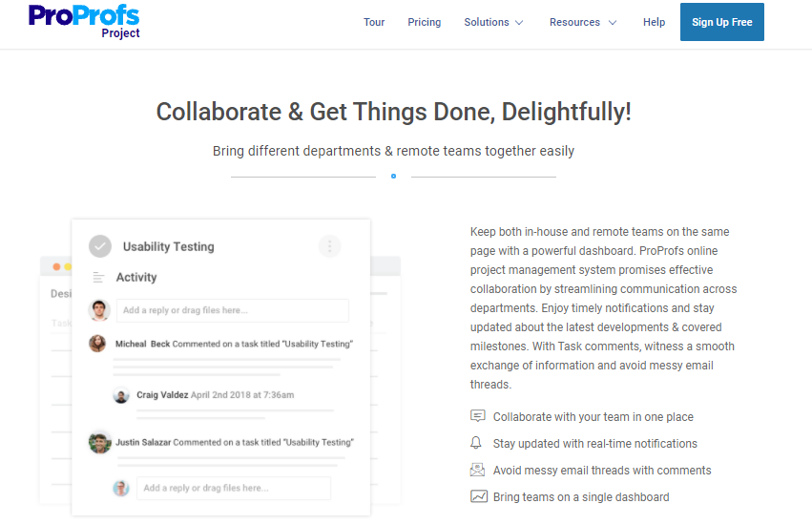Click the blue dot slide indicator under heading
812x525 pixels.
point(393,177)
